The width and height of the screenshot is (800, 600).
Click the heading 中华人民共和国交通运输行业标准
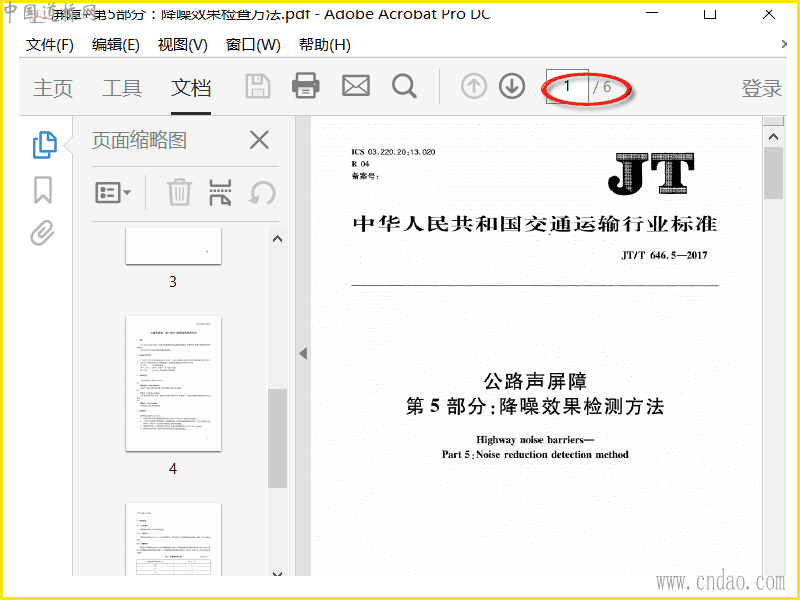535,224
